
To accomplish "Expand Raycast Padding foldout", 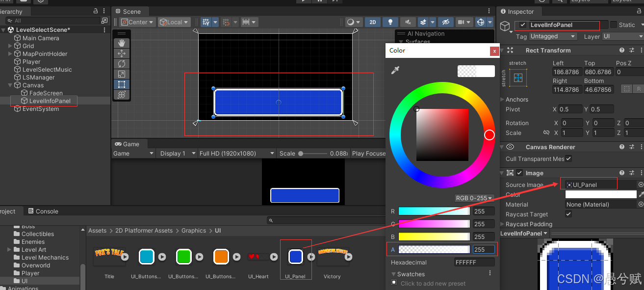I will (503, 224).
